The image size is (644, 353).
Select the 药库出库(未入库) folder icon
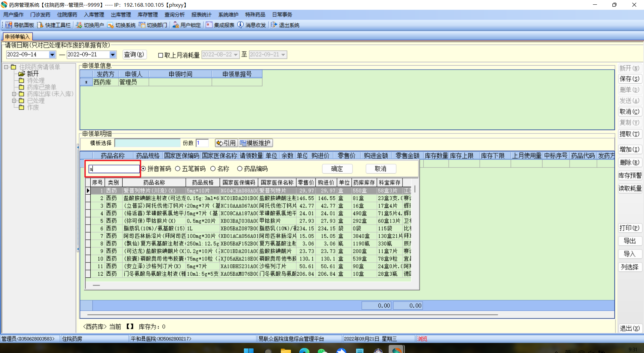[22, 94]
